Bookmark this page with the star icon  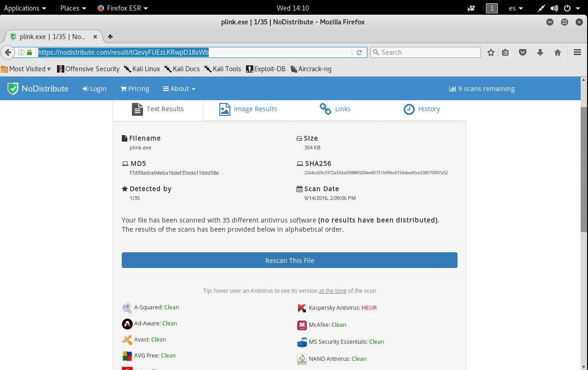pyautogui.click(x=491, y=52)
